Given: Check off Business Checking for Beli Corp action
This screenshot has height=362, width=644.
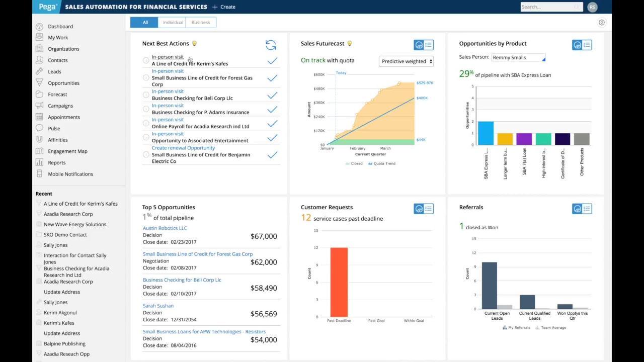Looking at the screenshot, I should [272, 95].
